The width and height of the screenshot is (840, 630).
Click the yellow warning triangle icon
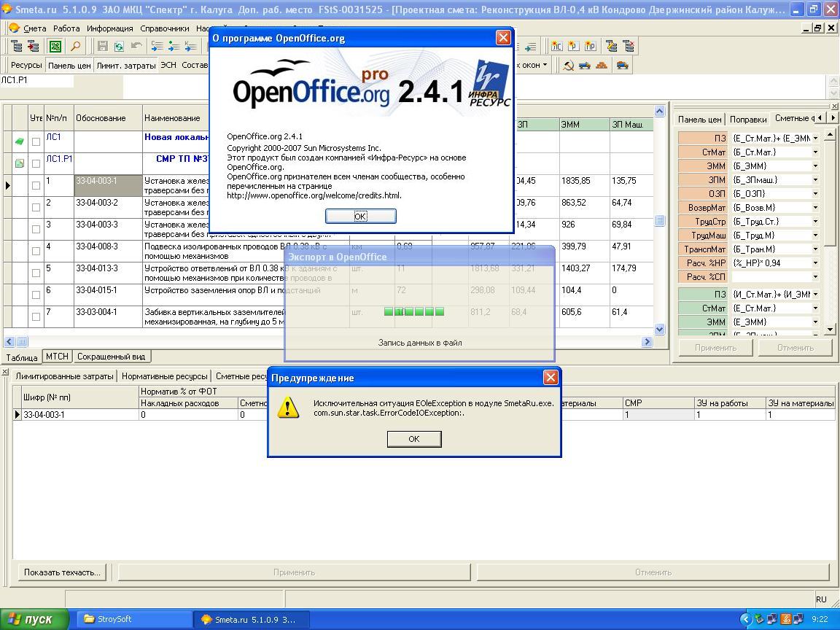pos(288,407)
